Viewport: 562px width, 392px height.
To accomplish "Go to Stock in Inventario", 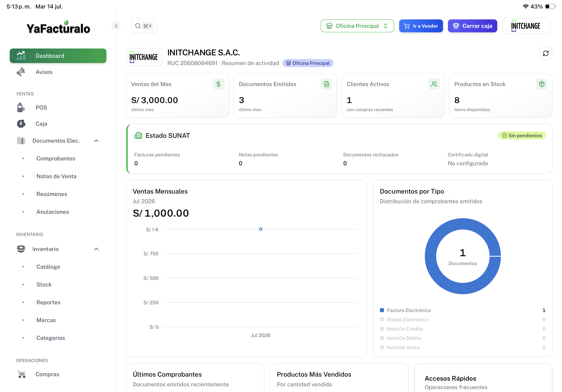I will pos(44,285).
